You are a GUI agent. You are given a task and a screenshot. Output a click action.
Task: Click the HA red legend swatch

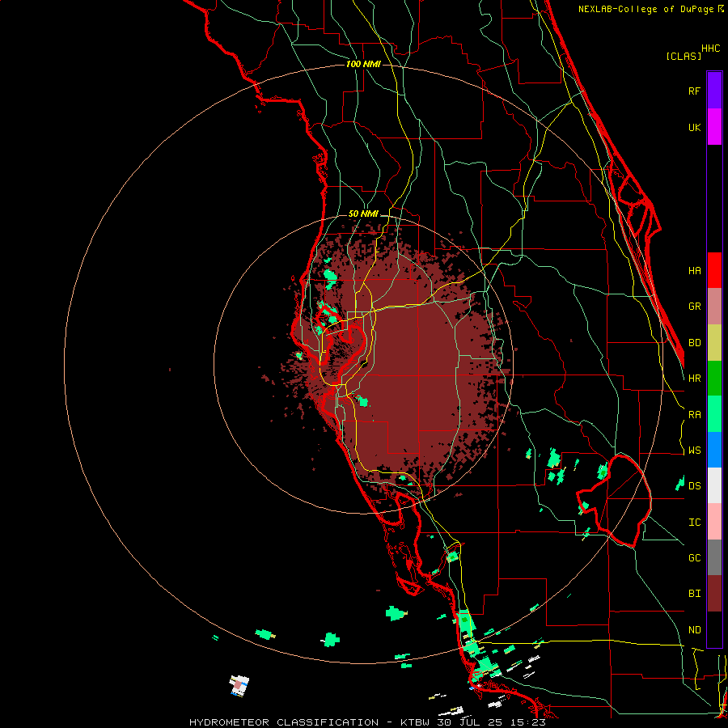(x=714, y=270)
